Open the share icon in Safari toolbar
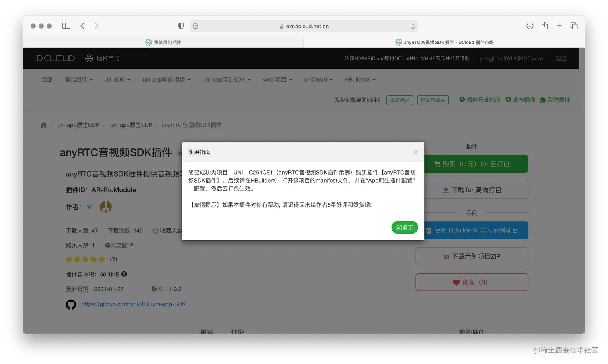The image size is (608, 364). (544, 25)
